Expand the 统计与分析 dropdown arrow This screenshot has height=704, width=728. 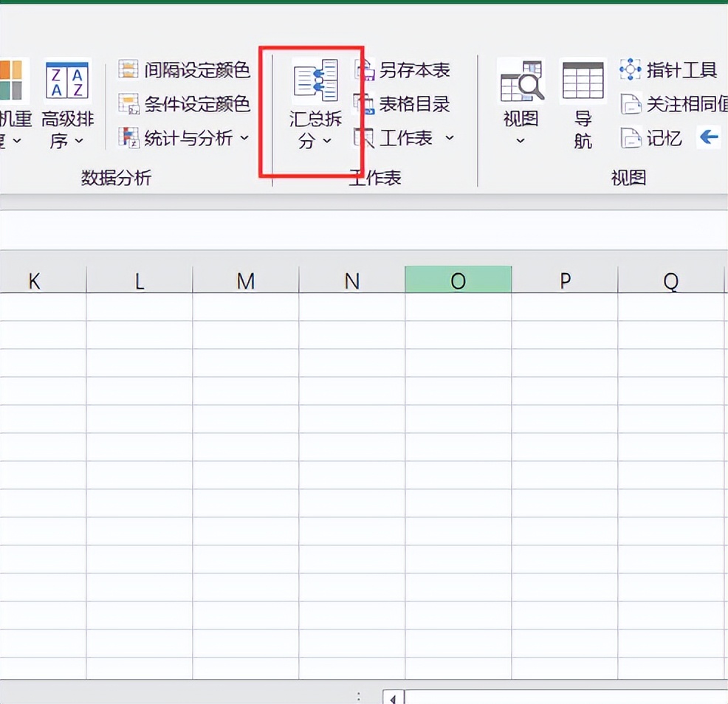(x=245, y=138)
